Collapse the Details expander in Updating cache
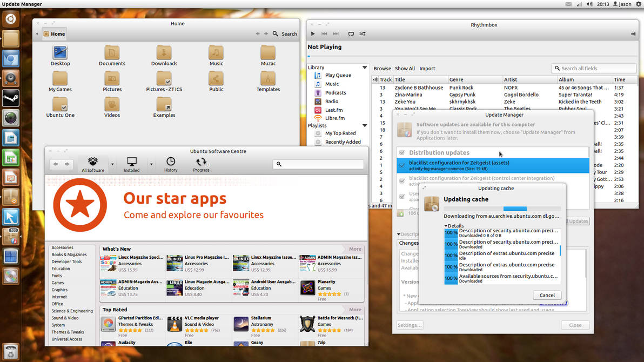The height and width of the screenshot is (362, 644). tap(446, 226)
